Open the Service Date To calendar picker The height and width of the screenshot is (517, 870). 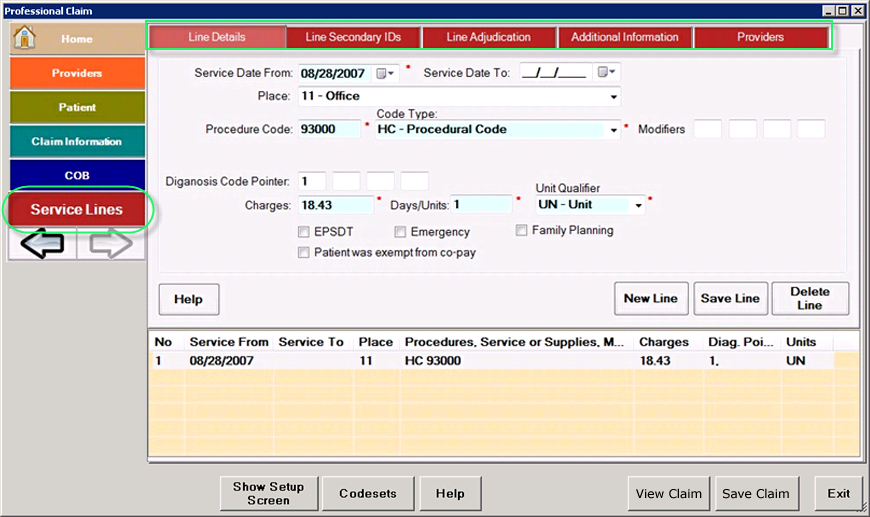click(x=608, y=73)
